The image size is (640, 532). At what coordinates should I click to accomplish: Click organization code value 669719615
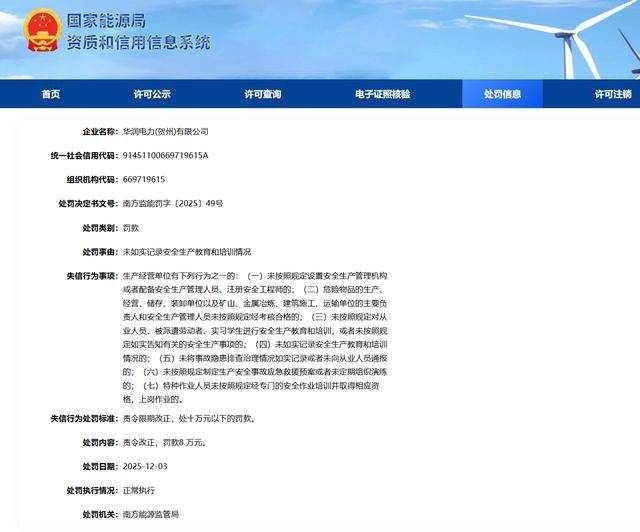pyautogui.click(x=144, y=179)
